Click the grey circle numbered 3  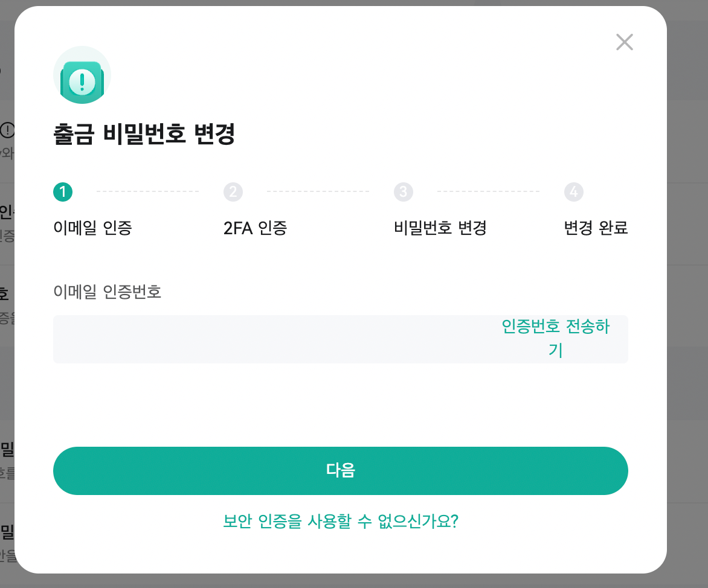click(x=404, y=192)
